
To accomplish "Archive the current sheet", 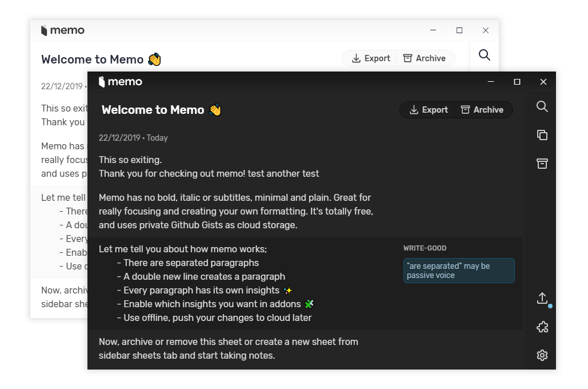I will pos(483,110).
